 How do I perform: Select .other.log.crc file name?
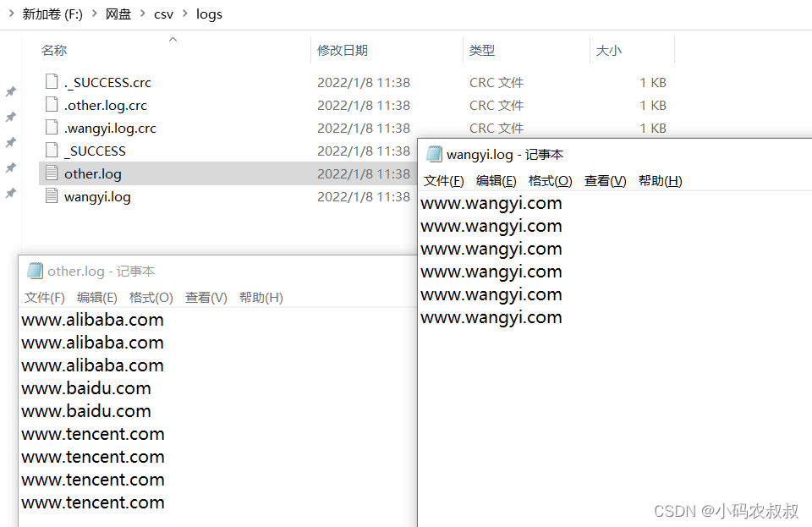click(106, 105)
